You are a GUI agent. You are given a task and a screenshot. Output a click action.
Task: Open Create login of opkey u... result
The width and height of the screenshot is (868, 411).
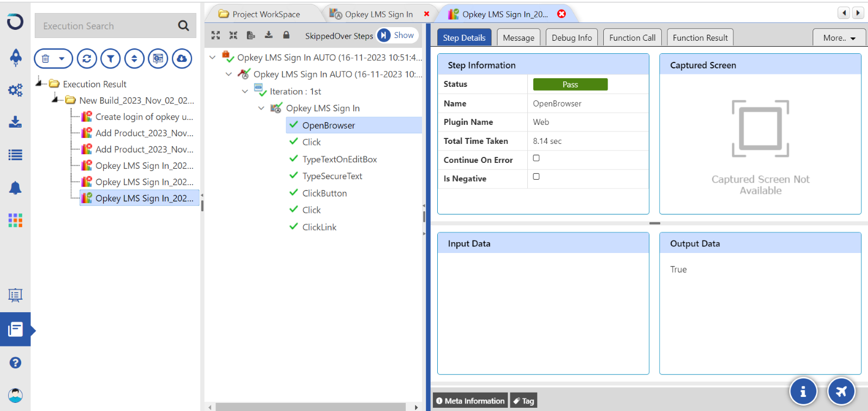(144, 117)
